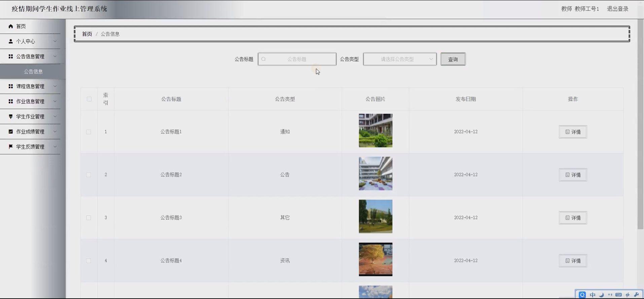Viewport: 644px width, 299px height.
Task: Click the trophy icon for 学生作业管理
Action: (10, 117)
